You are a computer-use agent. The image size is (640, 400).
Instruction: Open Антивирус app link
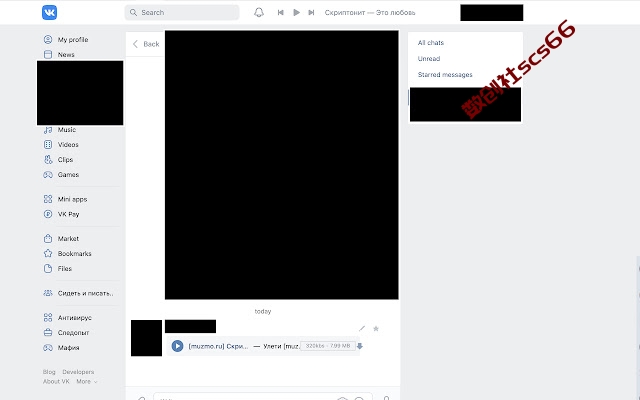coord(74,318)
